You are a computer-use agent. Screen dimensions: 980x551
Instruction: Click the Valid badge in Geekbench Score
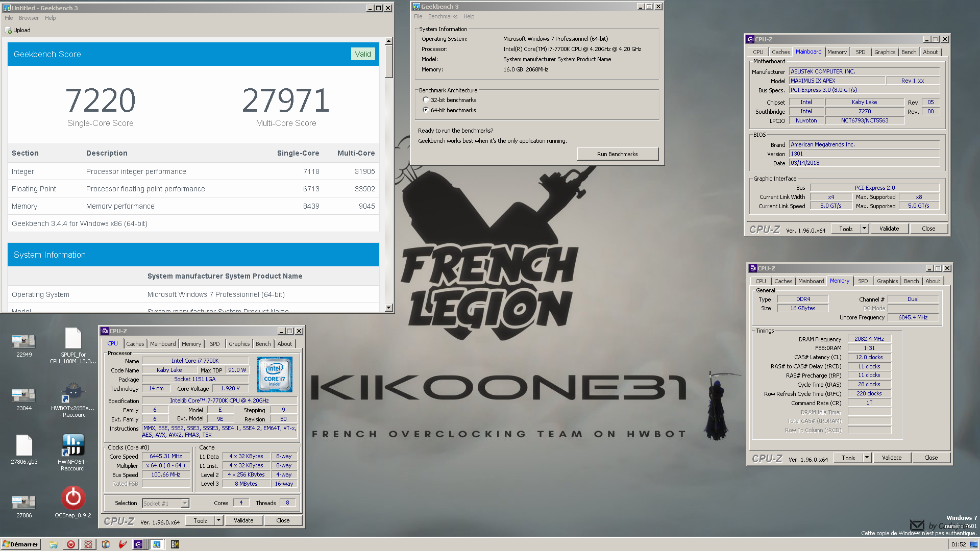(x=363, y=54)
